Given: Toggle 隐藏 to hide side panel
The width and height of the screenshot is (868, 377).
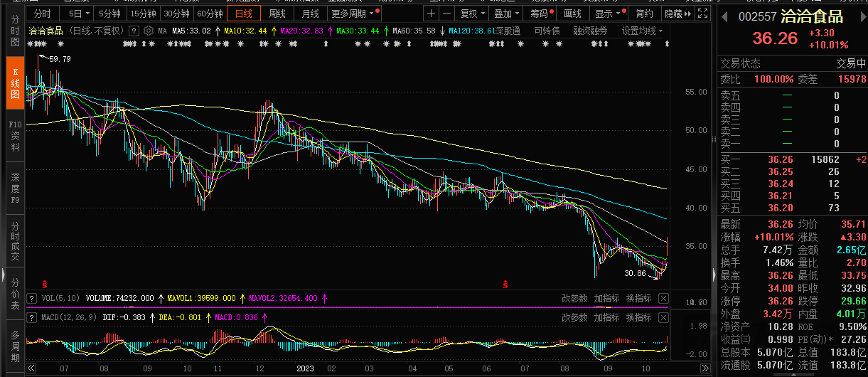Looking at the screenshot, I should point(675,14).
